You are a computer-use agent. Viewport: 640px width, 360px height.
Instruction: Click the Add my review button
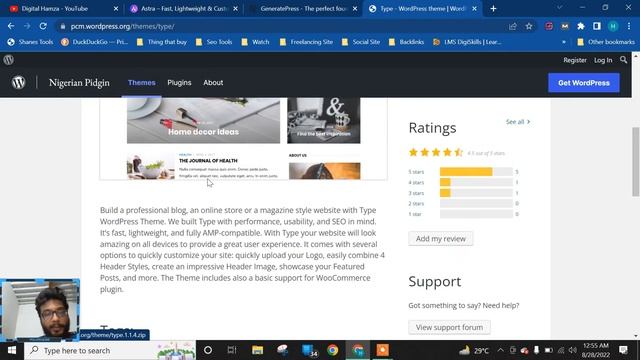(440, 239)
